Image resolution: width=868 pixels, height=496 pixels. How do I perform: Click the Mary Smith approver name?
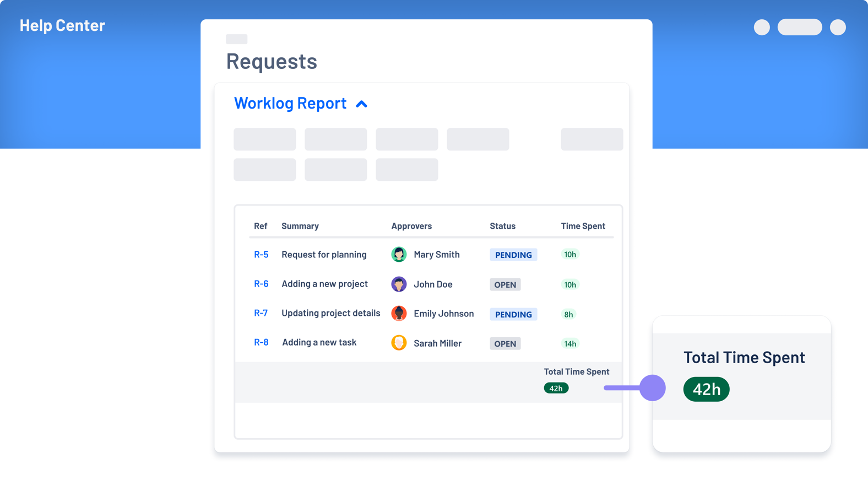[437, 255]
